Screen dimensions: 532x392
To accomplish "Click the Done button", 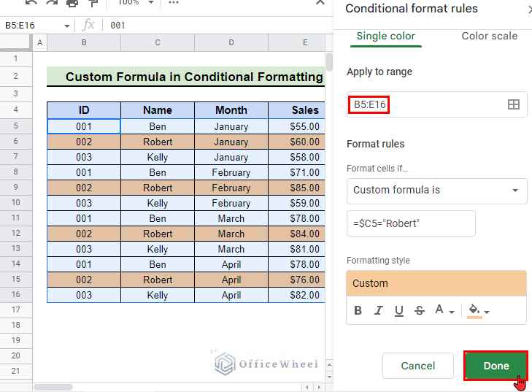I will pos(496,366).
